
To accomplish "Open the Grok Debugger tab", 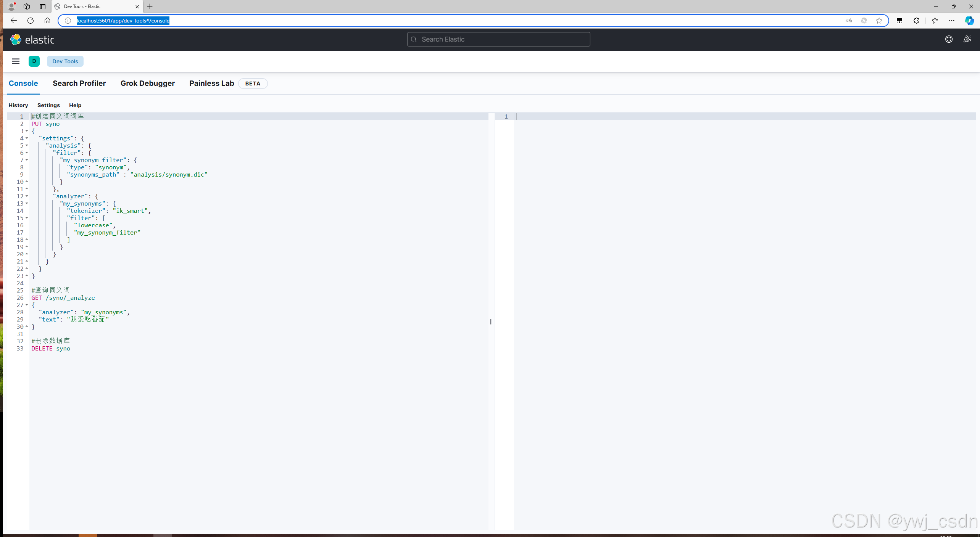I will click(147, 84).
